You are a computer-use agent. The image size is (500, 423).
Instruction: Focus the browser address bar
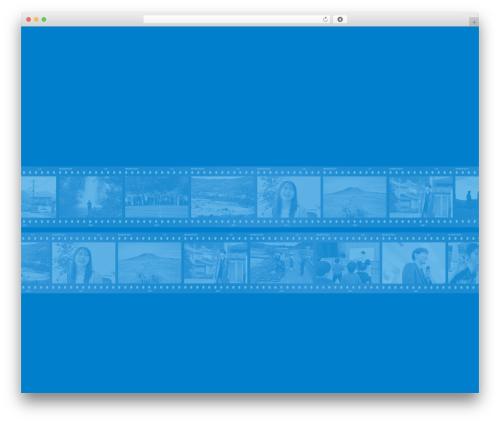(237, 20)
